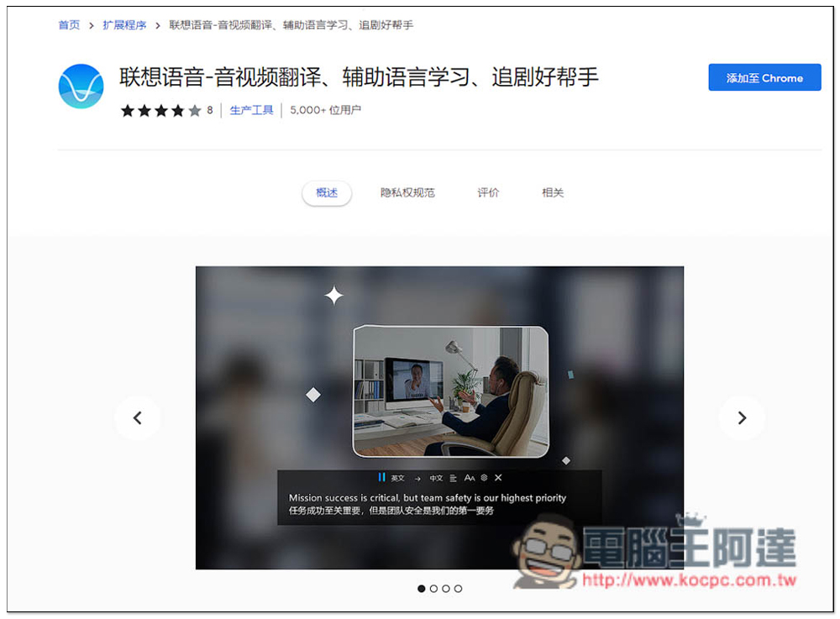
Task: Open the 扩展程序 breadcrumb link
Action: point(124,25)
